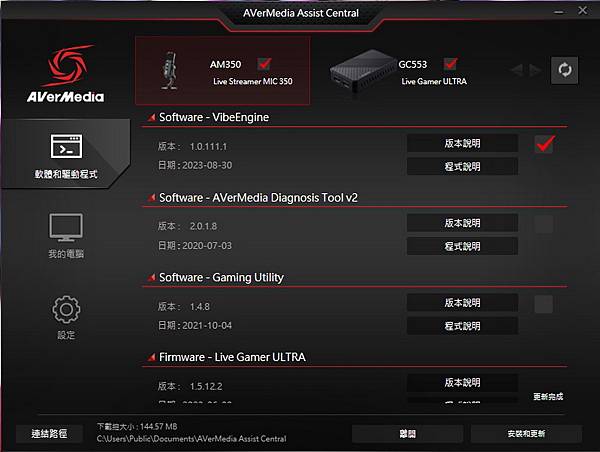Check the Gaming Utility update checkbox
The width and height of the screenshot is (600, 452).
pyautogui.click(x=544, y=304)
